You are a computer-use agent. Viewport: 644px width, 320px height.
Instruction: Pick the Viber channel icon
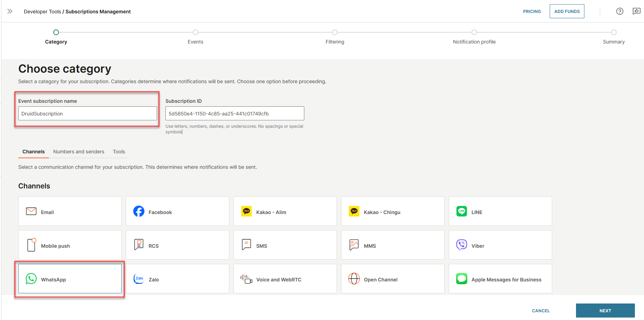tap(461, 245)
